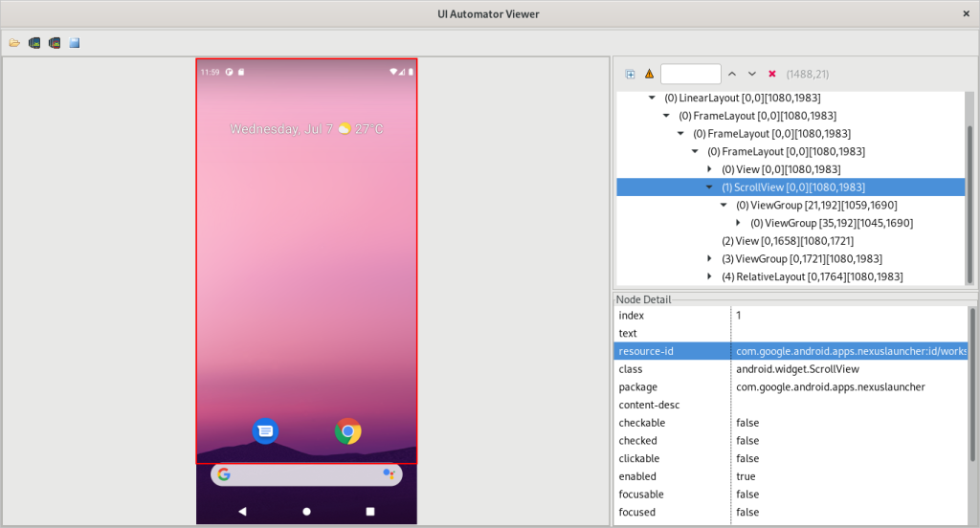Close the UI Automator Viewer window

[966, 13]
